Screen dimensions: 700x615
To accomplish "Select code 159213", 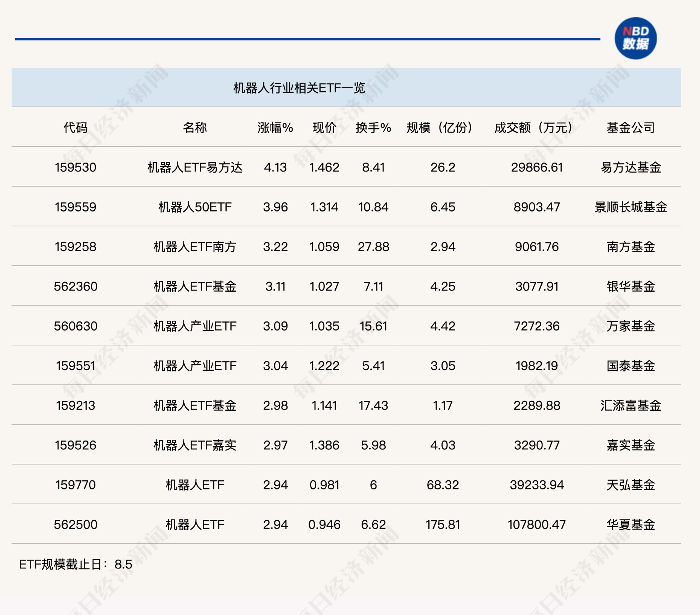I will (x=76, y=405).
